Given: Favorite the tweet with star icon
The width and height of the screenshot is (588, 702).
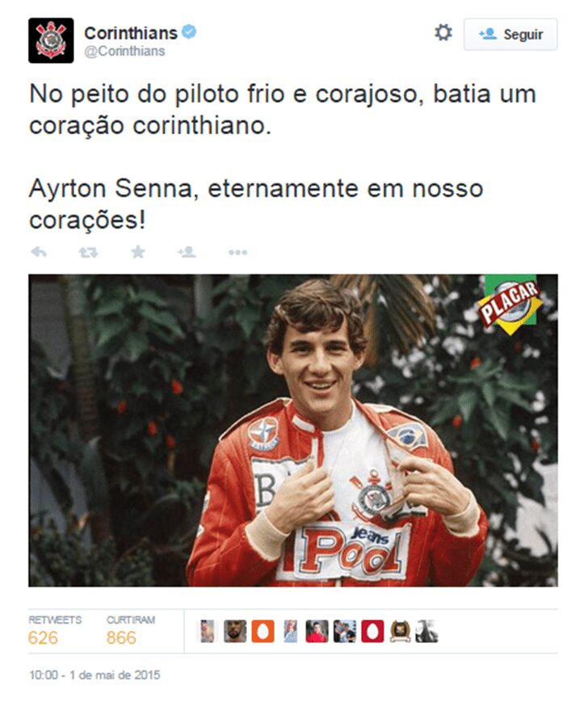Looking at the screenshot, I should pos(138,252).
